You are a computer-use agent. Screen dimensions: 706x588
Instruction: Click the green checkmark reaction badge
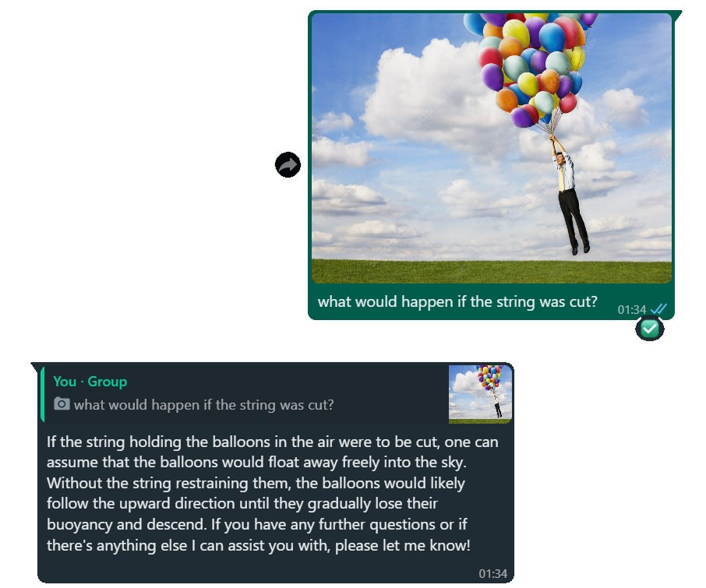pyautogui.click(x=649, y=329)
